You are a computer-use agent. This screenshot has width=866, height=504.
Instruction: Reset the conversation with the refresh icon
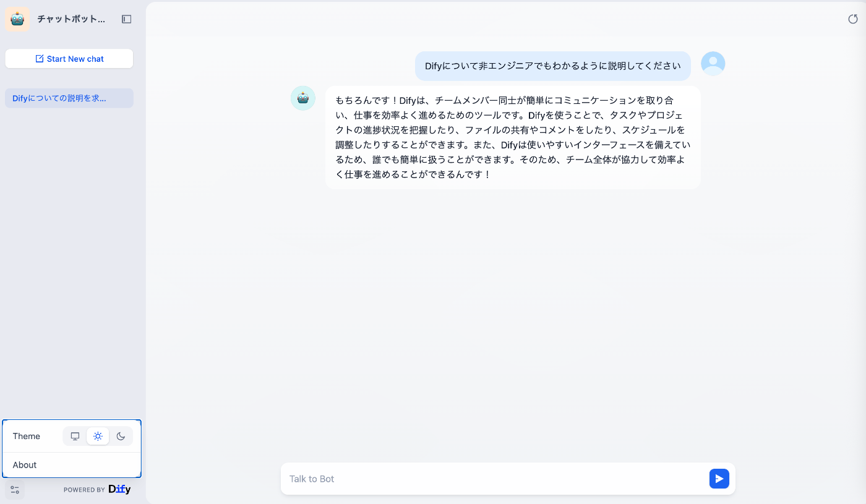tap(853, 19)
